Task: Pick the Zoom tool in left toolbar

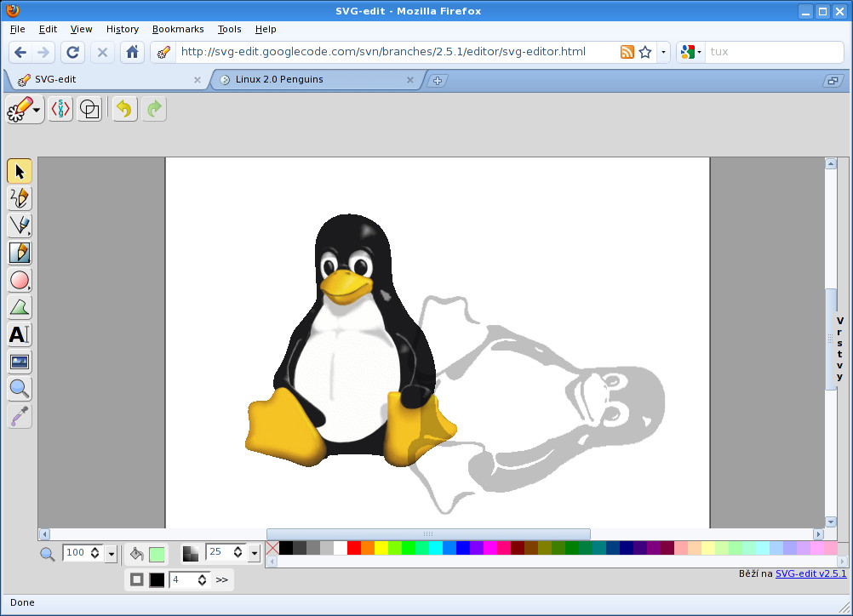Action: pyautogui.click(x=20, y=389)
